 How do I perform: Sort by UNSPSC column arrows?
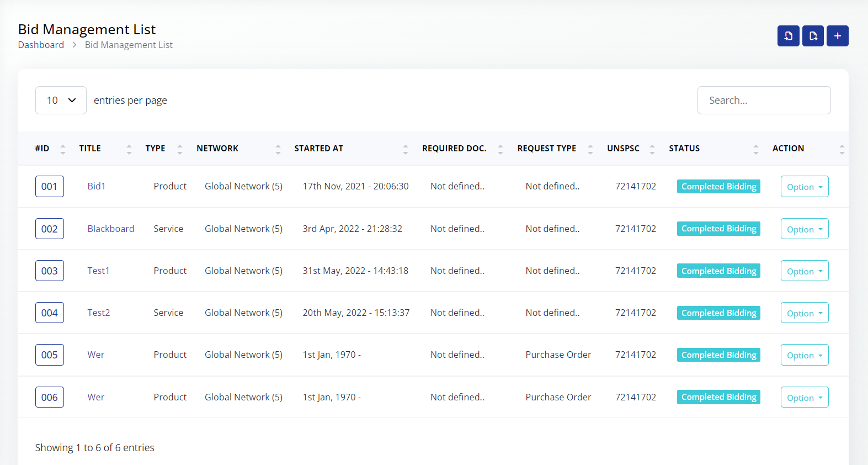point(652,149)
